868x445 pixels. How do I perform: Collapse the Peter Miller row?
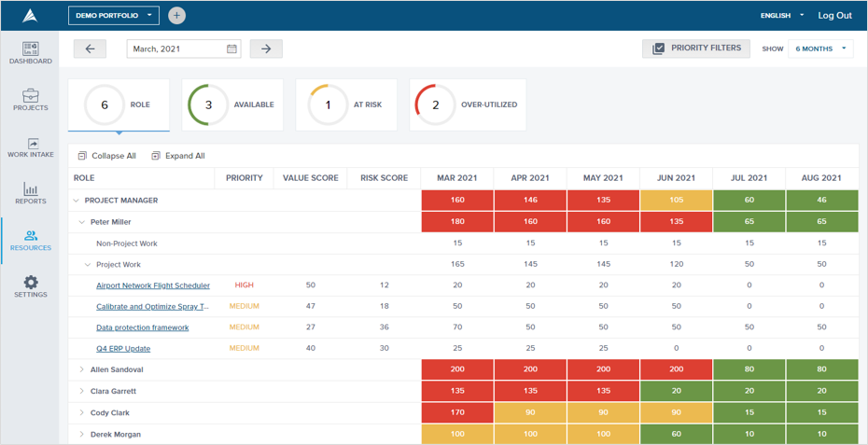pyautogui.click(x=82, y=222)
